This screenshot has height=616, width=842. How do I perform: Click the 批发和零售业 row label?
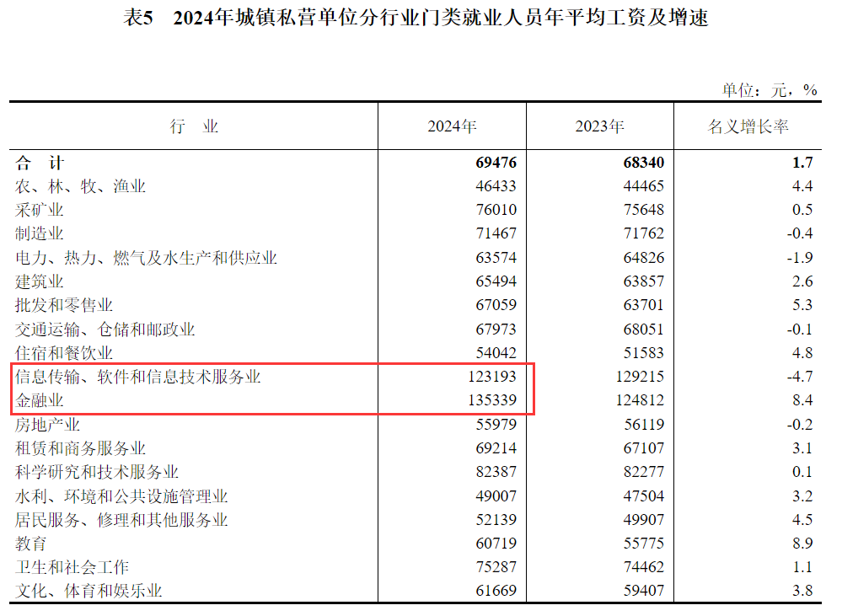[x=64, y=305]
